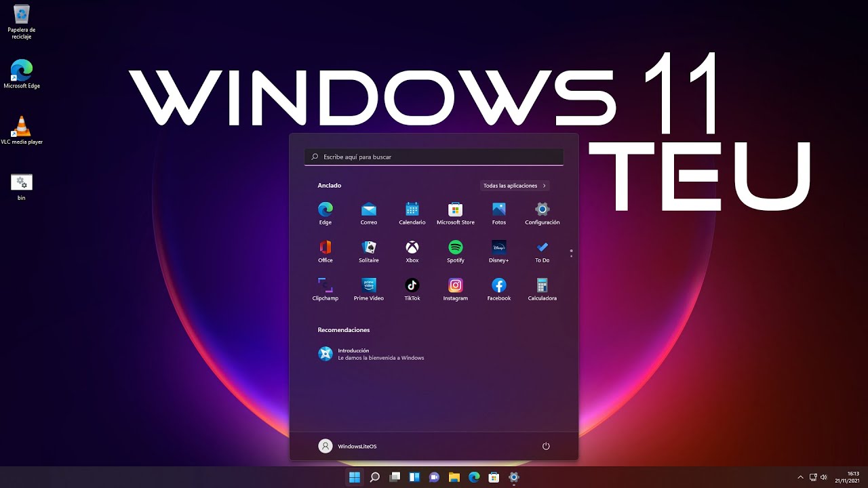Screen dimensions: 868x488
Task: Open Teams Chat on taskbar
Action: pyautogui.click(x=435, y=477)
